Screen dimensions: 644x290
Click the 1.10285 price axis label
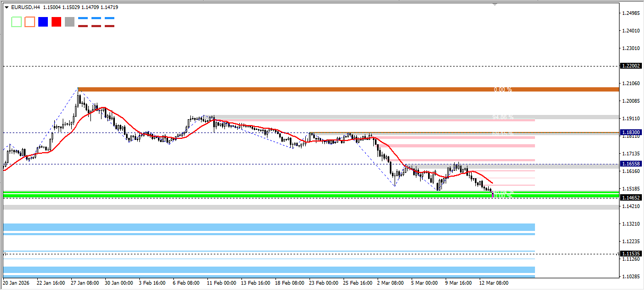(x=631, y=277)
